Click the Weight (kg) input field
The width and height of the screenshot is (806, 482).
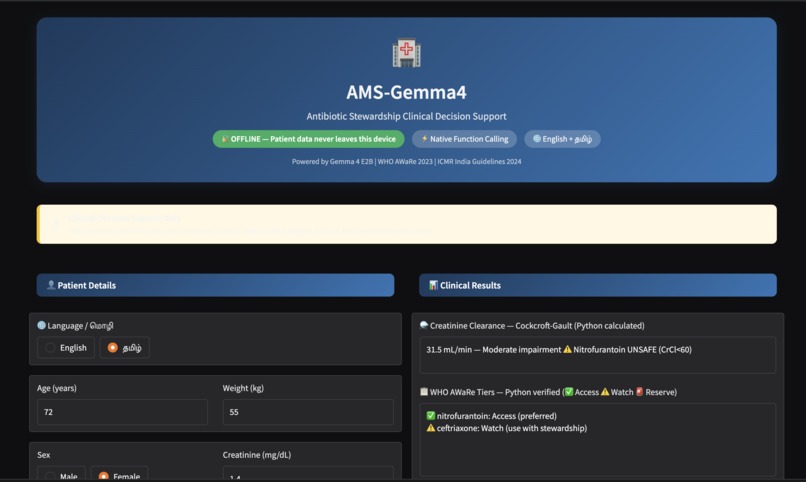pyautogui.click(x=308, y=412)
